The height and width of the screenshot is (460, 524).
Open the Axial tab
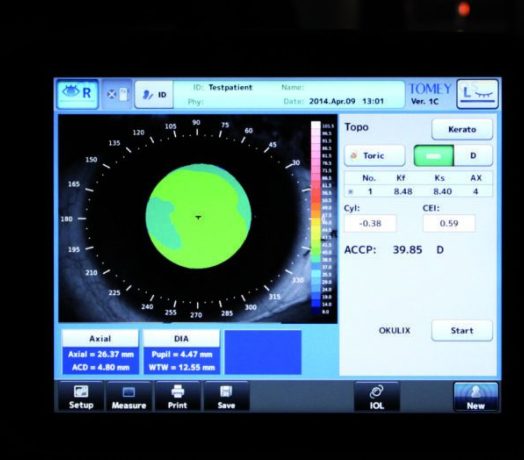pos(100,339)
